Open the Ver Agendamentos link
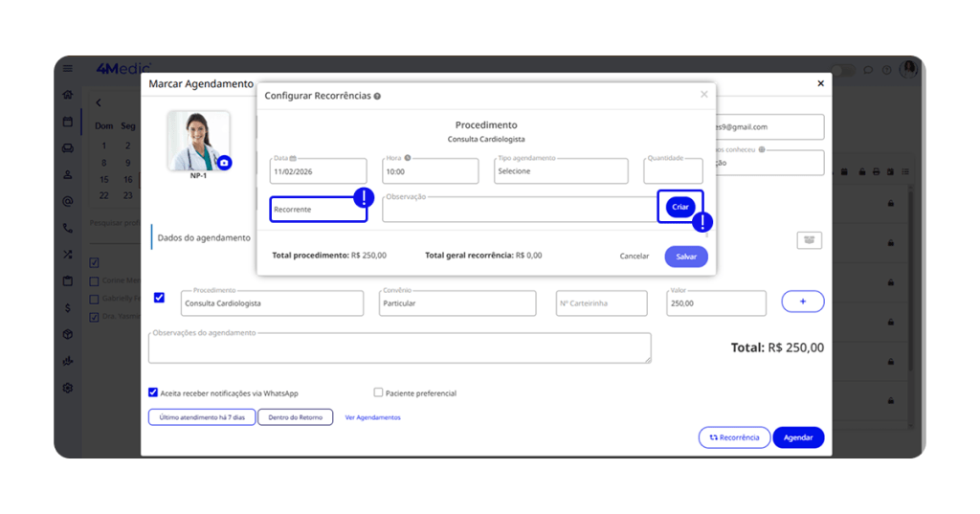Screen dimensions: 980x514 [x=372, y=417]
